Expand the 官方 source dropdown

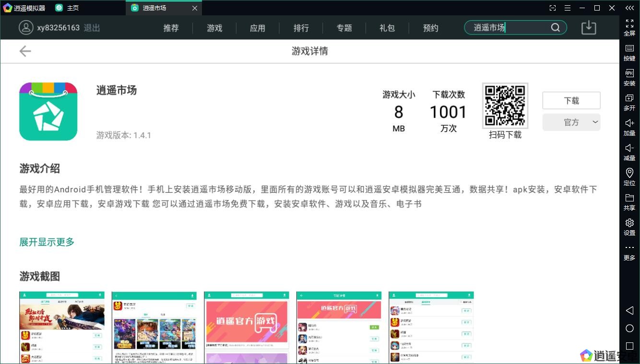(571, 122)
